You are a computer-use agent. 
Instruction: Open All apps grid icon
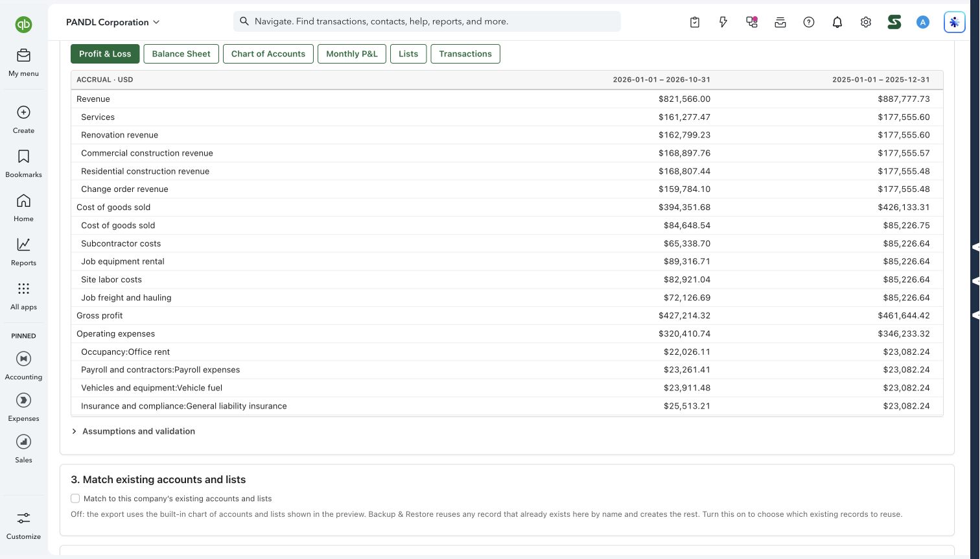pos(23,289)
